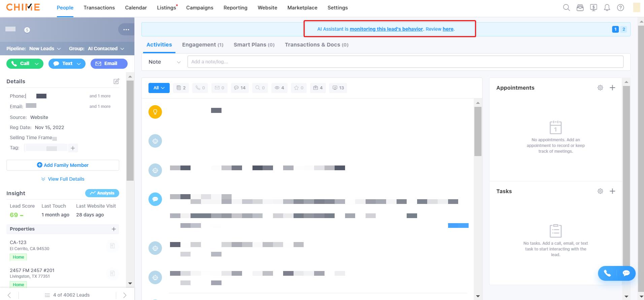The height and width of the screenshot is (300, 644).
Task: Add a new task
Action: pos(612,191)
